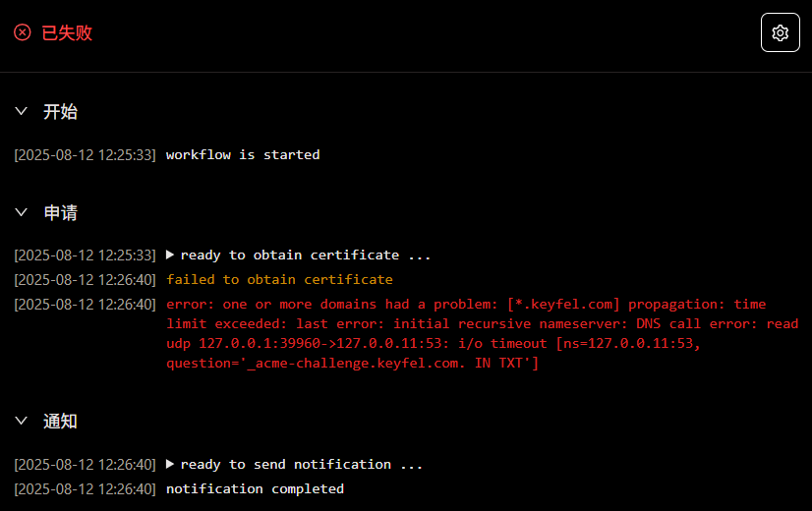Click timestamp beside notification completed

(x=85, y=488)
